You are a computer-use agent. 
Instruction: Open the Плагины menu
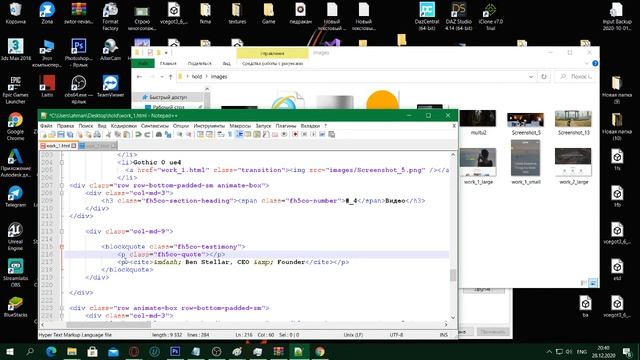pos(286,126)
